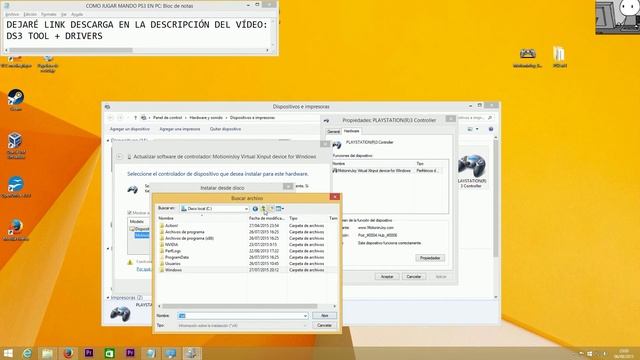Open the Nombre filename combo box arrow

pos(305,316)
